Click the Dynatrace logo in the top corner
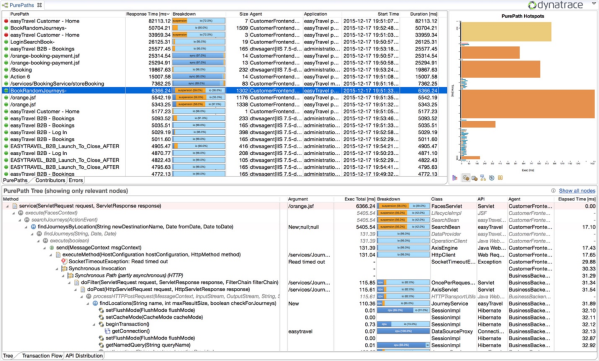 pyautogui.click(x=555, y=5)
